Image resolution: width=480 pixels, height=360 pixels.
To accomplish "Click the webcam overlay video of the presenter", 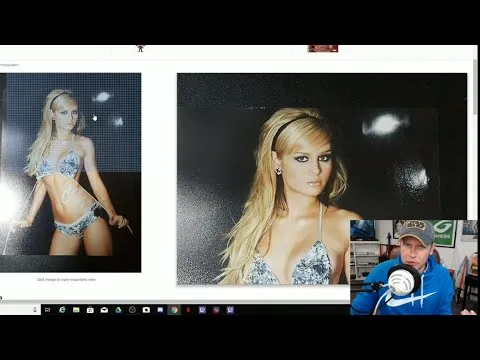I will [x=414, y=267].
